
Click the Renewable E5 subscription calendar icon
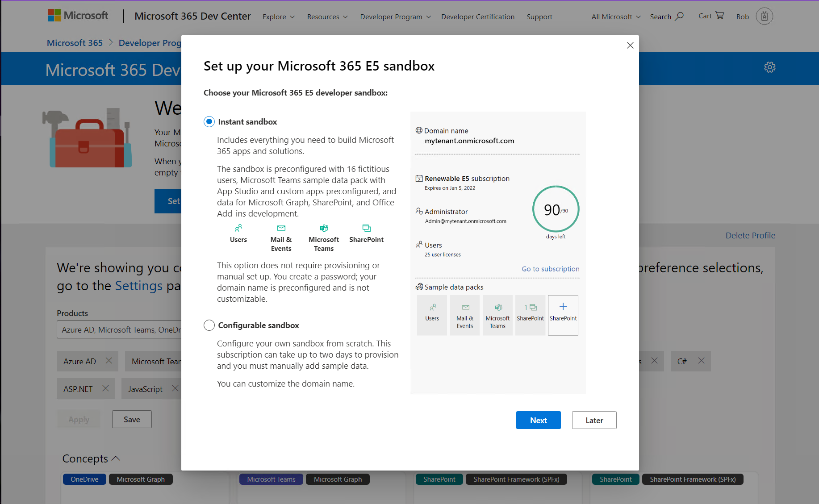pyautogui.click(x=419, y=179)
